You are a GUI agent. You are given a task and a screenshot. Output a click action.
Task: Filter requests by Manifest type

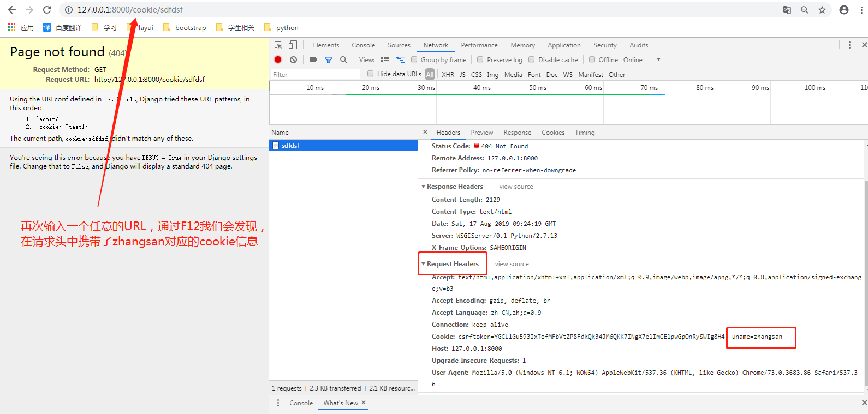coord(591,74)
